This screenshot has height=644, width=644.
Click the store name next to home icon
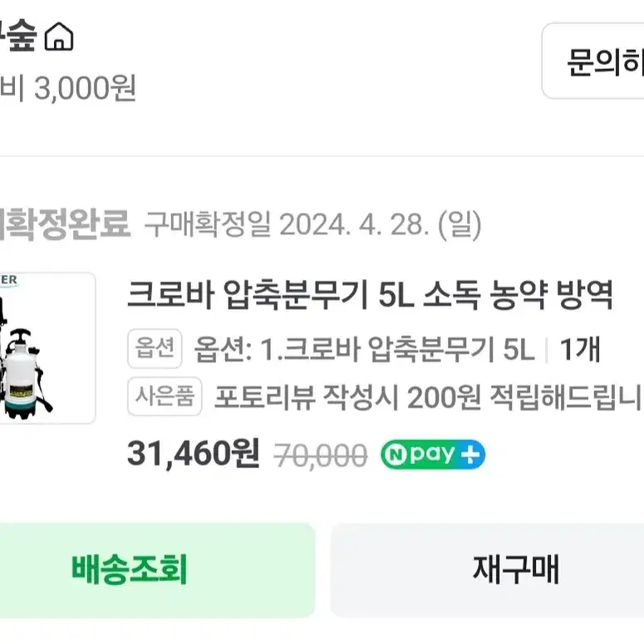(x=18, y=36)
